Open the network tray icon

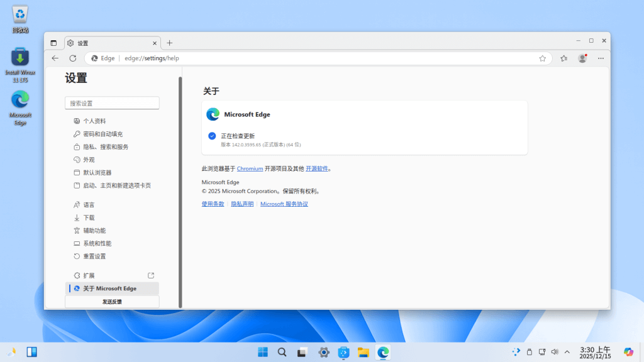542,352
